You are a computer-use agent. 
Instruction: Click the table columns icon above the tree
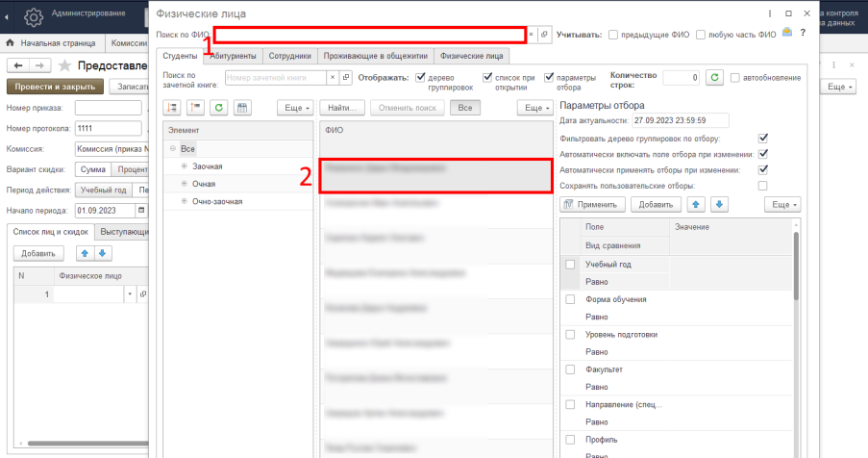coord(242,108)
